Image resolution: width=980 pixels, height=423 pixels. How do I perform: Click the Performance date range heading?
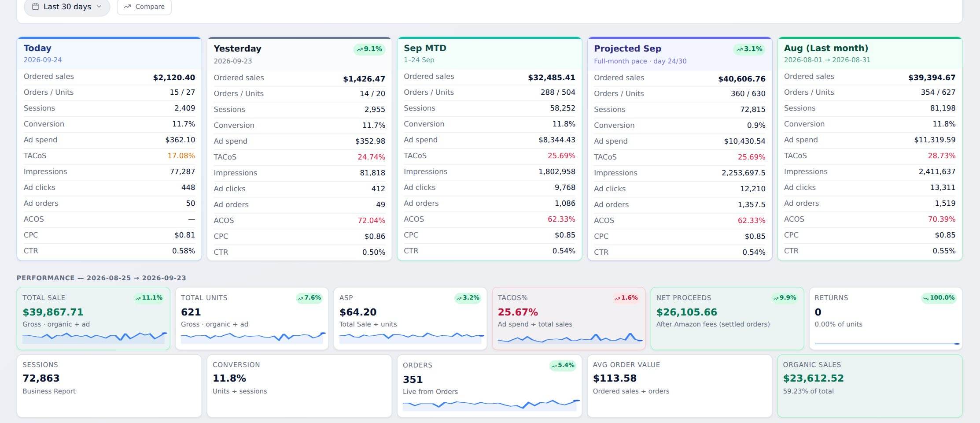(101, 278)
